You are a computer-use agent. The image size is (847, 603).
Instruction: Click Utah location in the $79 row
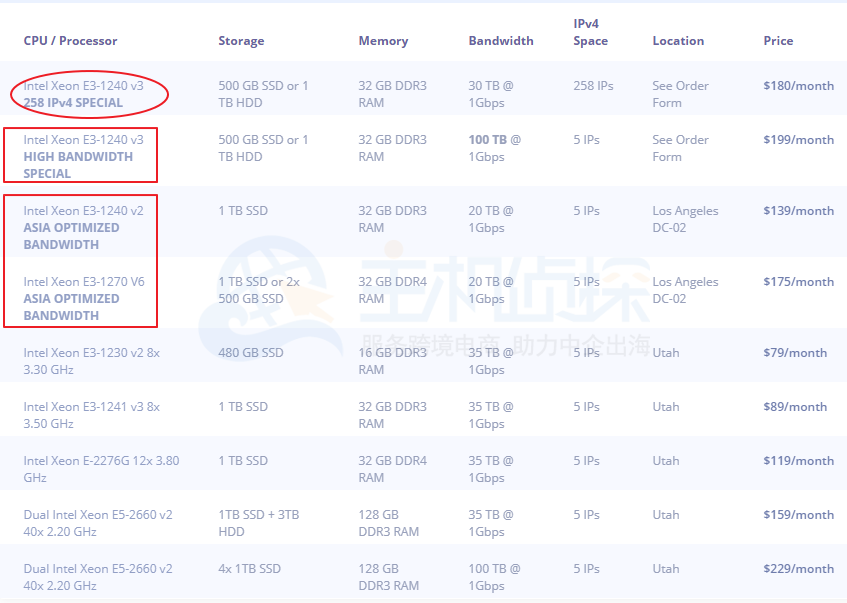666,353
